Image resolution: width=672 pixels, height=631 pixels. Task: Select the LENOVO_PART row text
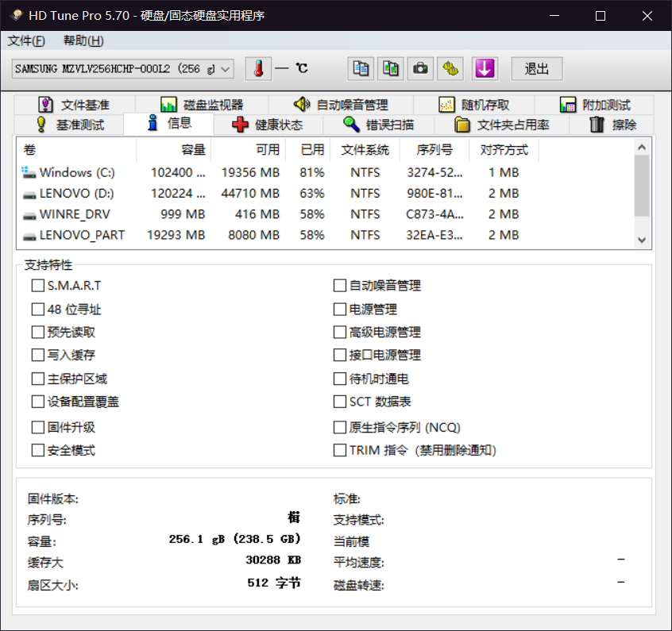(x=82, y=235)
